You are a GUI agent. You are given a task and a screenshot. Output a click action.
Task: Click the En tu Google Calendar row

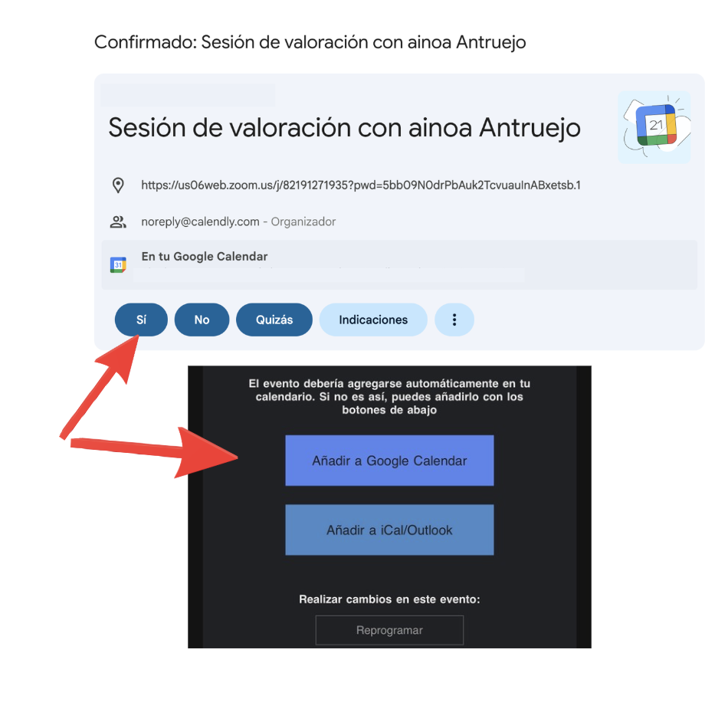click(399, 264)
